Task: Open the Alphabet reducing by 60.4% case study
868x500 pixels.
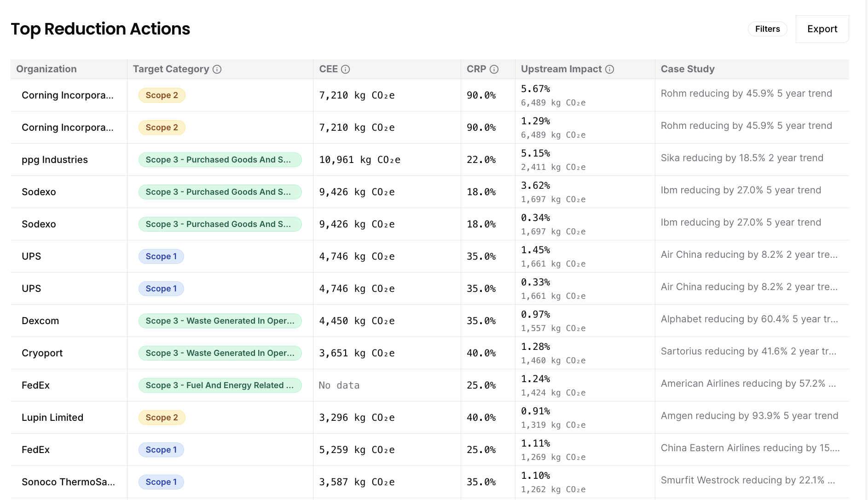Action: click(x=749, y=319)
